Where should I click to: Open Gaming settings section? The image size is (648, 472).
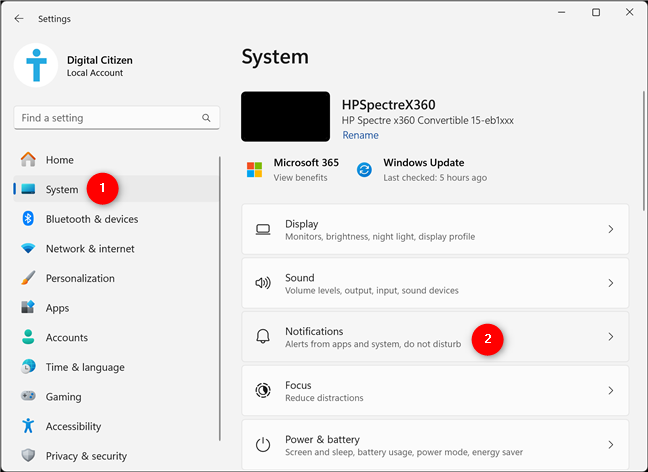117,397
